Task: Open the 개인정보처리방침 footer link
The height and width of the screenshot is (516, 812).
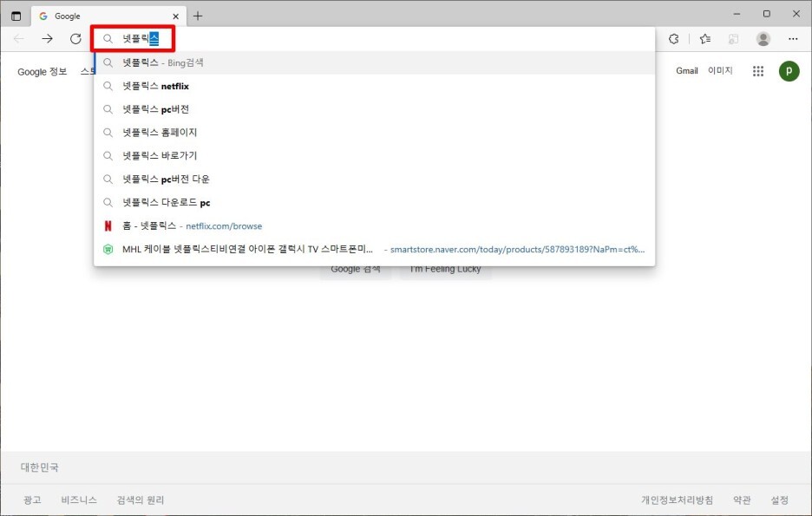Action: (677, 500)
